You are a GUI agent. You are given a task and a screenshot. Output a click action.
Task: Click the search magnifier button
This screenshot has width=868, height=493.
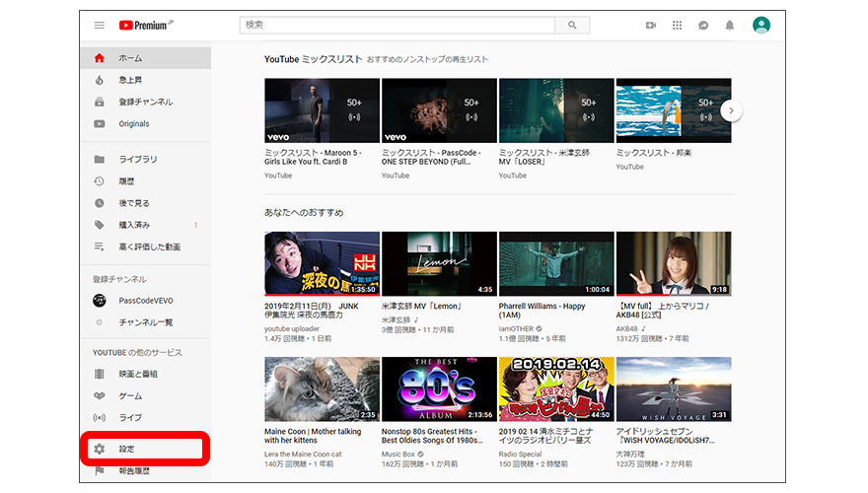[x=572, y=25]
